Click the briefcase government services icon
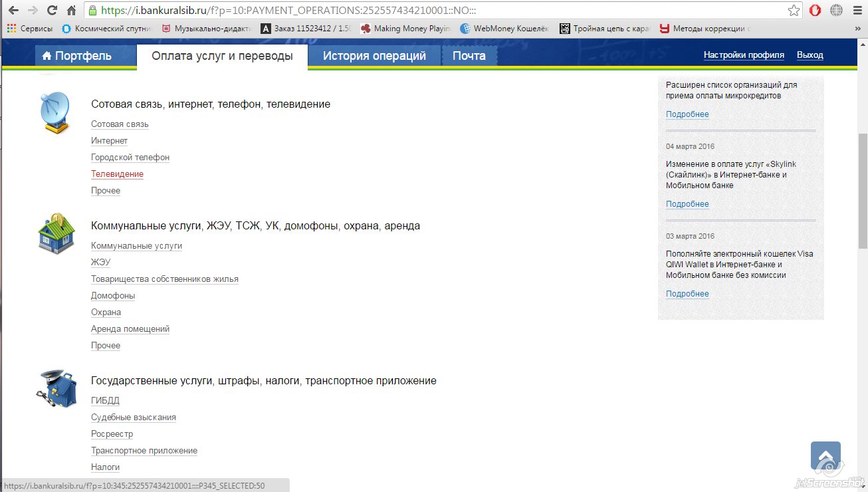 click(56, 389)
